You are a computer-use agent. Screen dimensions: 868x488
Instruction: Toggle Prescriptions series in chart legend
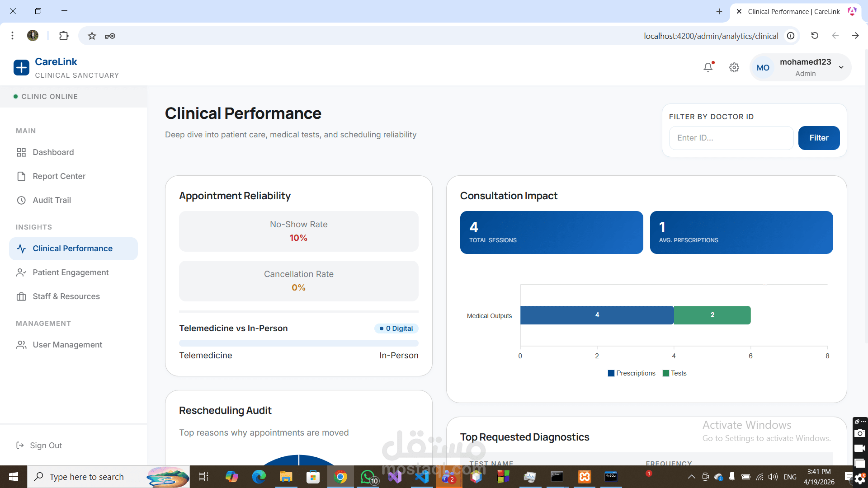632,373
